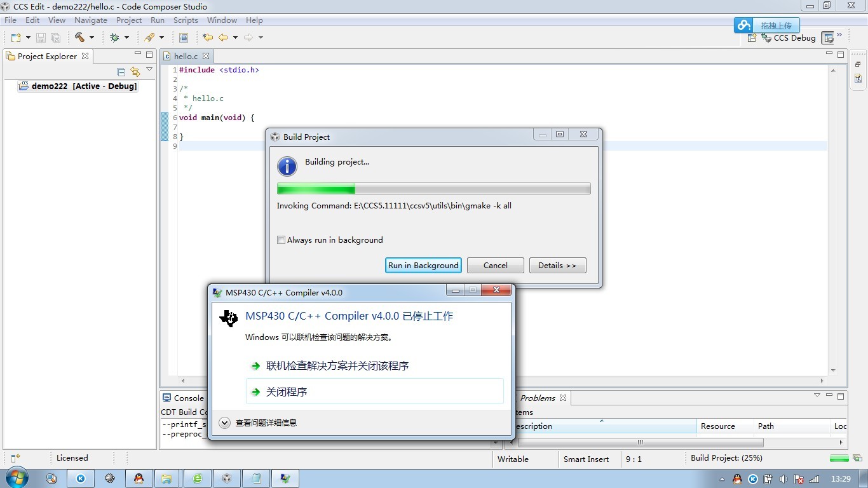This screenshot has width=868, height=488.
Task: Click the Open Perspective icon
Action: pyautogui.click(x=752, y=37)
